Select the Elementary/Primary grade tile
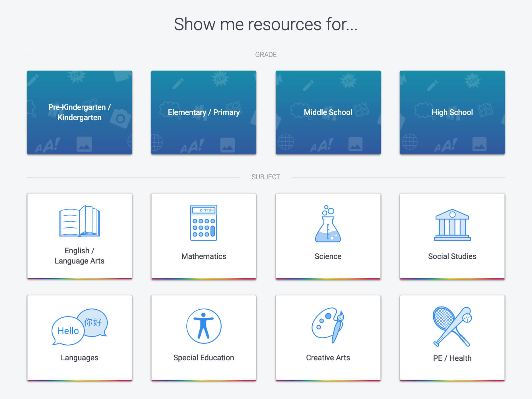This screenshot has height=399, width=532. 203,112
